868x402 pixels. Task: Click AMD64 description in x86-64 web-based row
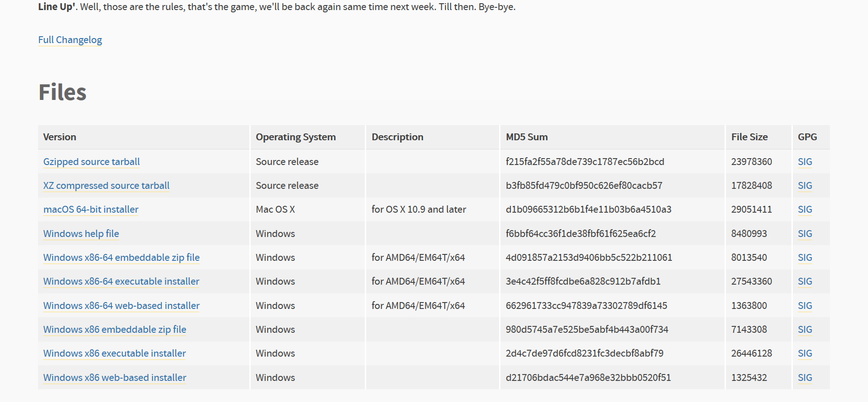(418, 306)
